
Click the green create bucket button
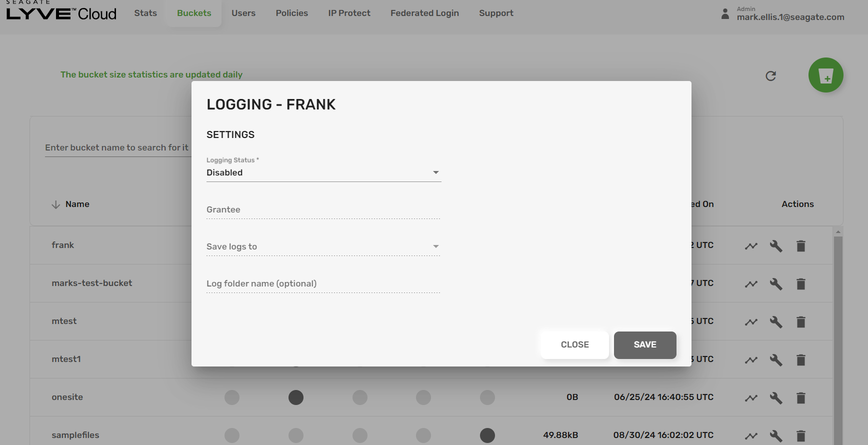(x=825, y=75)
